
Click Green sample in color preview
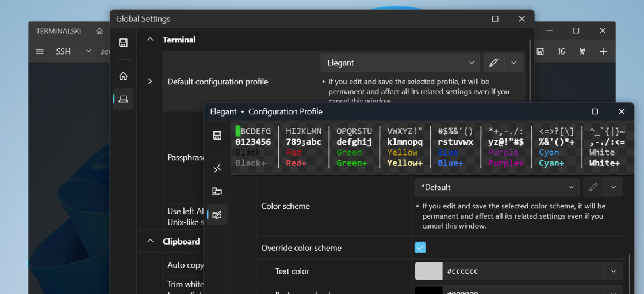[349, 153]
